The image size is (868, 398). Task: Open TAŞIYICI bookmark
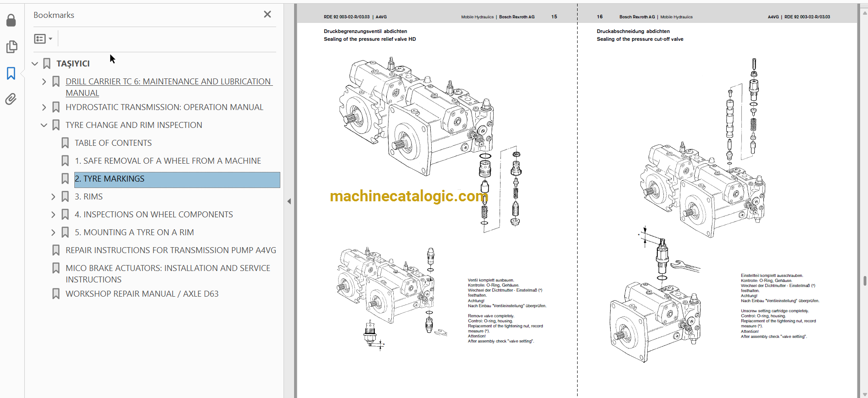click(x=73, y=64)
